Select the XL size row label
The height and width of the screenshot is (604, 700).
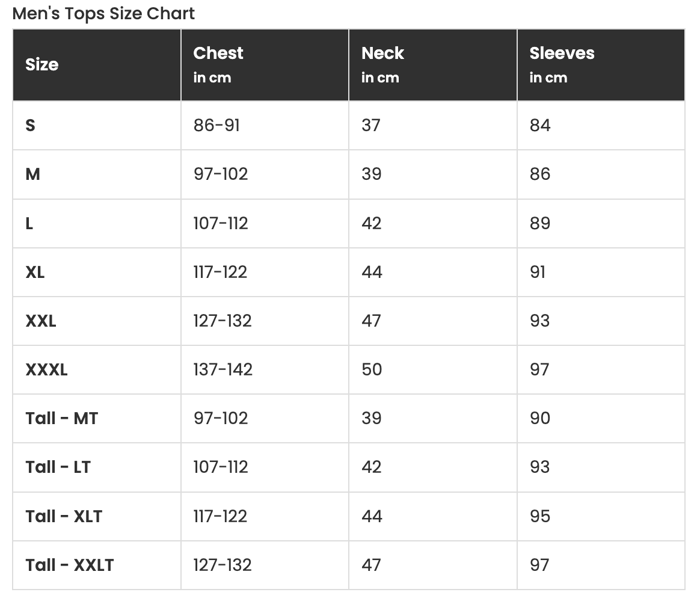pyautogui.click(x=35, y=273)
